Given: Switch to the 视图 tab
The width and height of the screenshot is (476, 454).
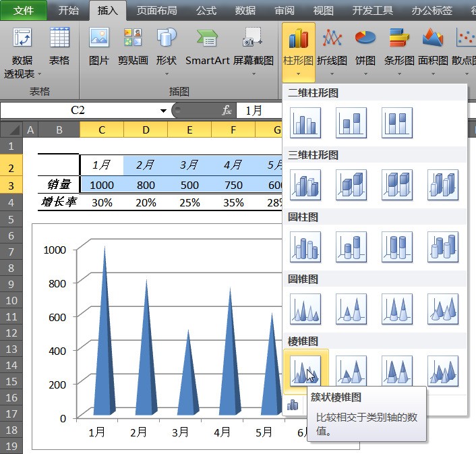Looking at the screenshot, I should (324, 11).
